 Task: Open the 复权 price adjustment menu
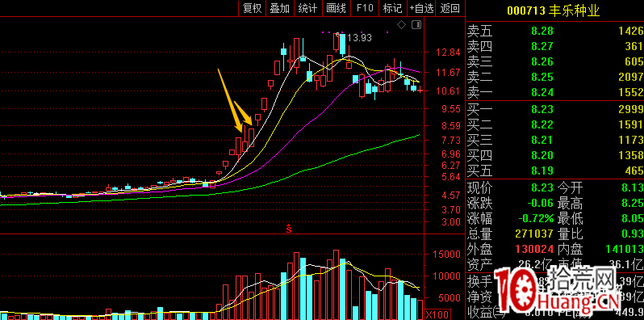252,8
